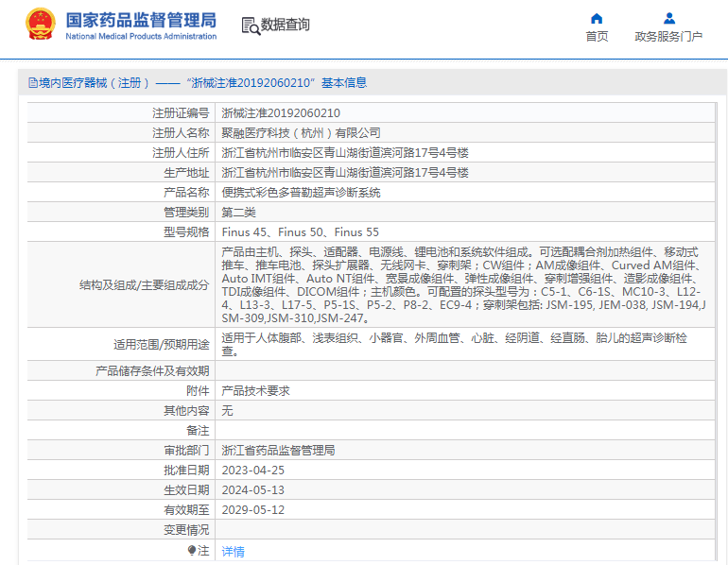Click the 附件 label
The height and width of the screenshot is (565, 728).
pyautogui.click(x=198, y=391)
